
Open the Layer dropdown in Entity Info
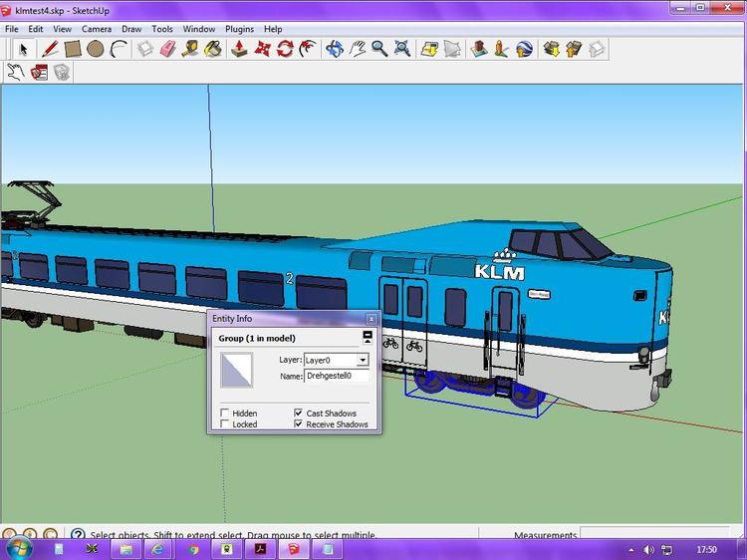(x=363, y=360)
